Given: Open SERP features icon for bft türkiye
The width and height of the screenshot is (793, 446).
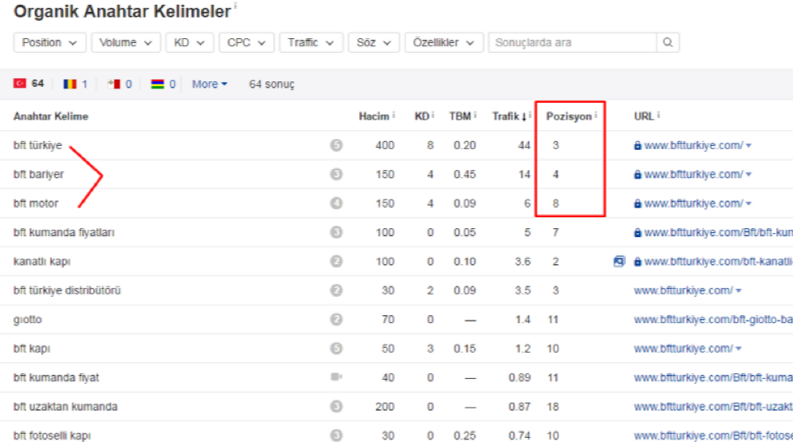Looking at the screenshot, I should pyautogui.click(x=336, y=145).
